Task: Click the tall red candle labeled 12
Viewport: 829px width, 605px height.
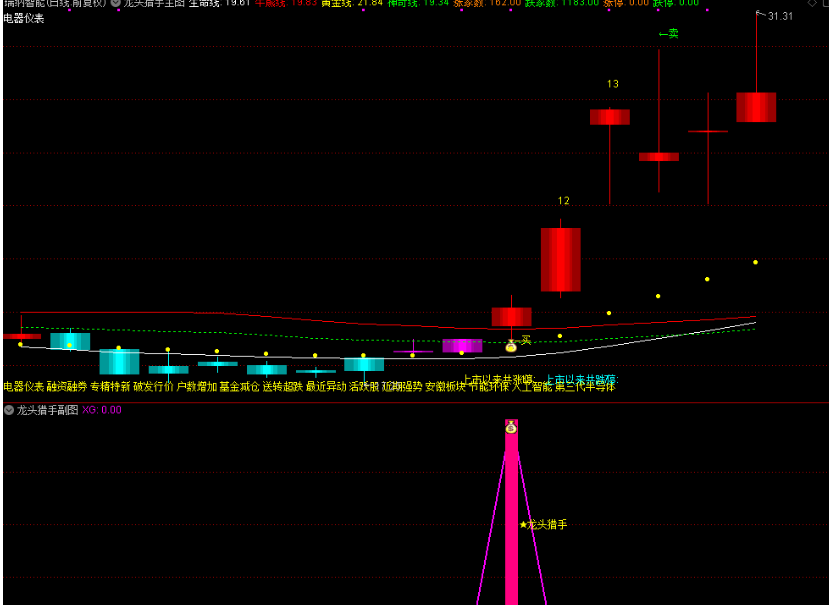Action: coord(560,259)
